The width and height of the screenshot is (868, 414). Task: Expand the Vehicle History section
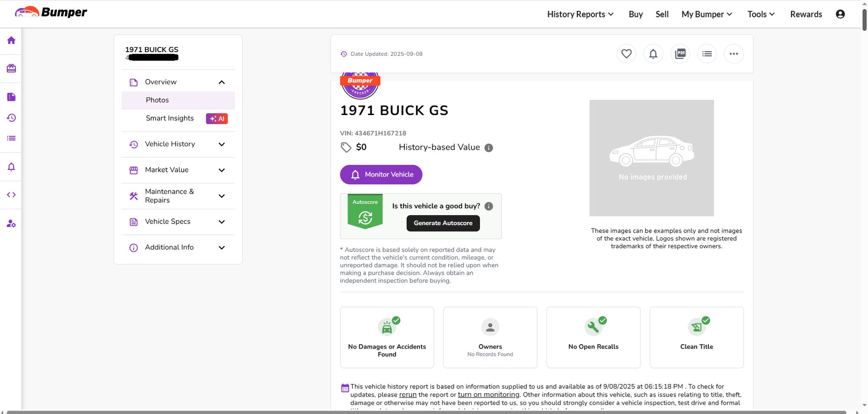[221, 144]
